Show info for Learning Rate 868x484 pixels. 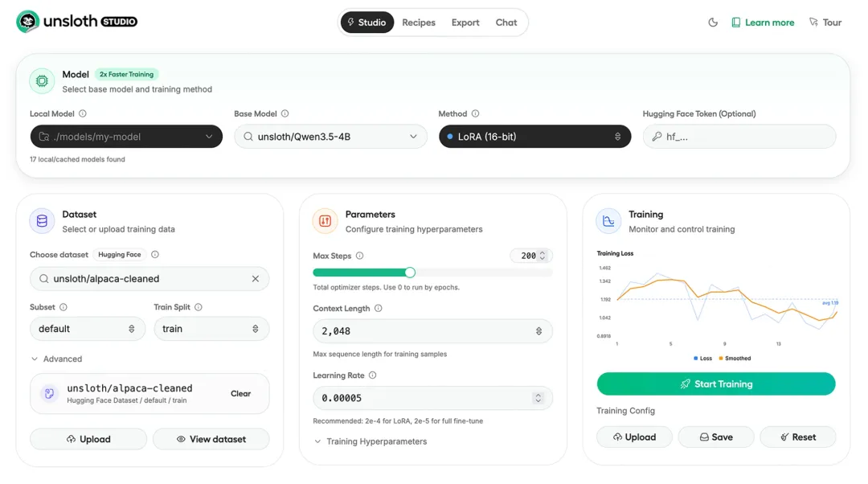pyautogui.click(x=373, y=375)
